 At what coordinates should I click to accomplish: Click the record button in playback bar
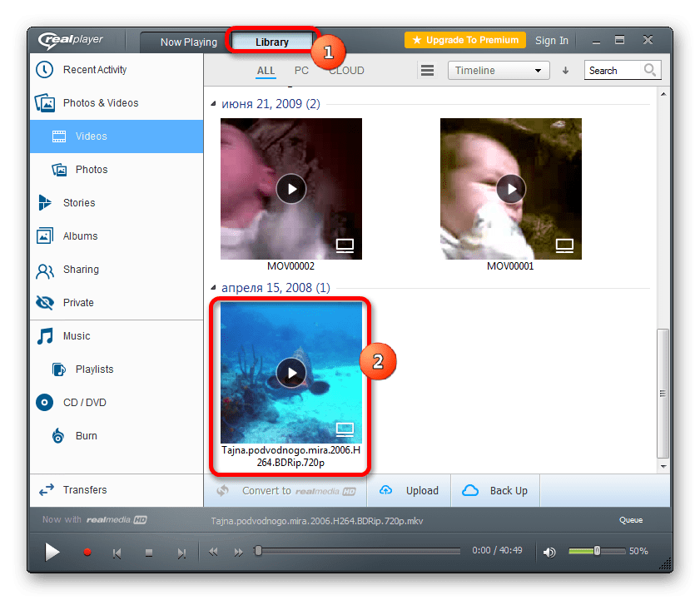click(x=87, y=553)
